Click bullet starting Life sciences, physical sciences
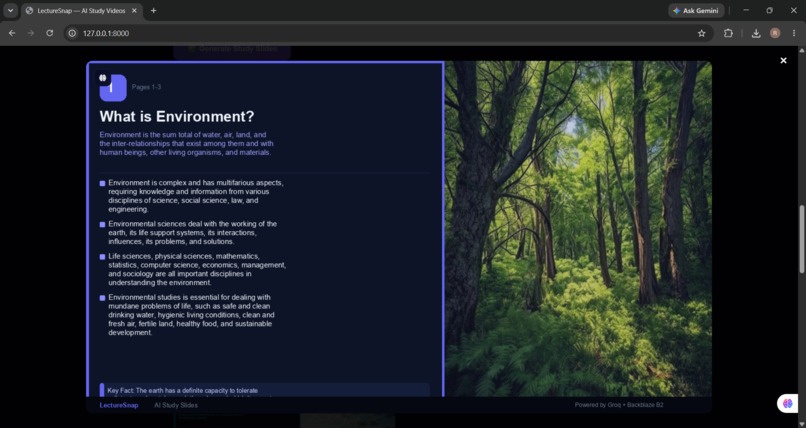The height and width of the screenshot is (428, 806). [197, 269]
